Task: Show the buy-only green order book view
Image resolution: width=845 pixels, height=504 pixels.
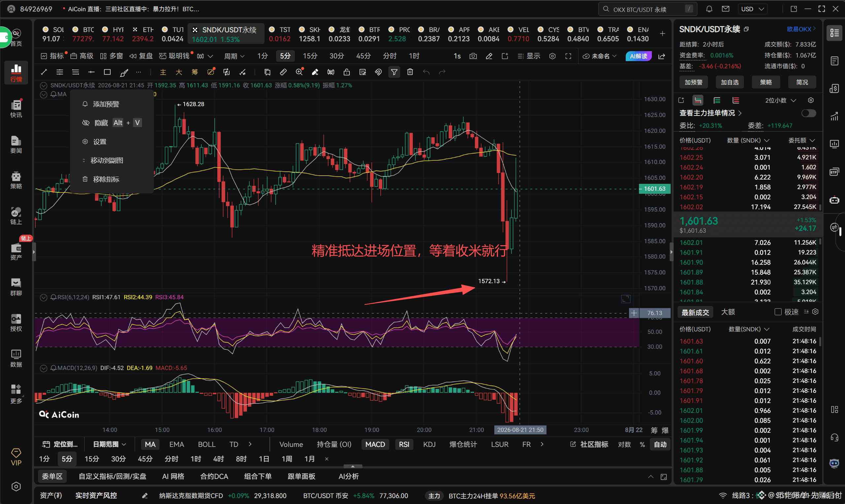Action: coord(717,100)
